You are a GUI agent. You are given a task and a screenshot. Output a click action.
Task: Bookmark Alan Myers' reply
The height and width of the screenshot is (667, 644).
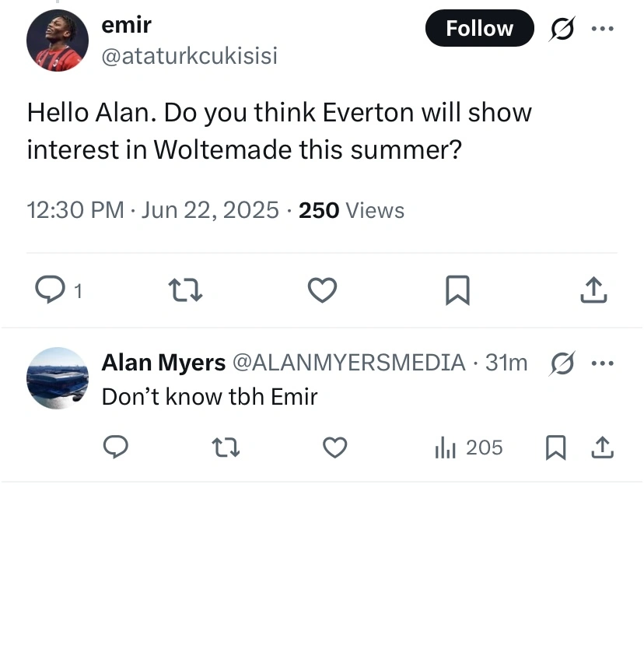[x=555, y=448]
